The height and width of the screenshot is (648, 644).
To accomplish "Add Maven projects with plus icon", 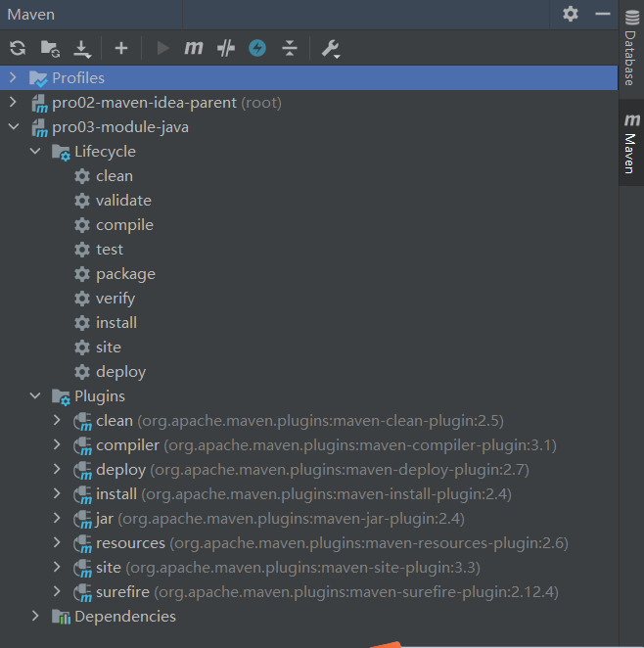I will coord(121,48).
